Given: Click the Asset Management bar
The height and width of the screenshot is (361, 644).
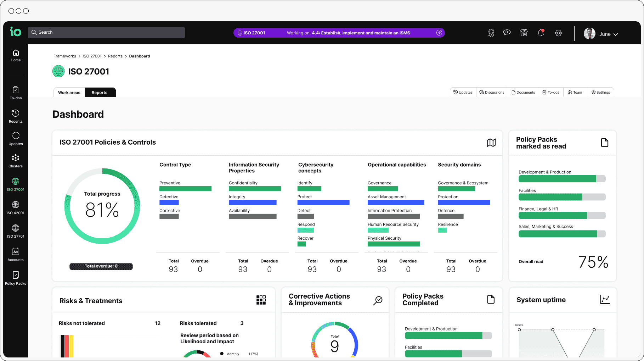Looking at the screenshot, I should click(396, 202).
